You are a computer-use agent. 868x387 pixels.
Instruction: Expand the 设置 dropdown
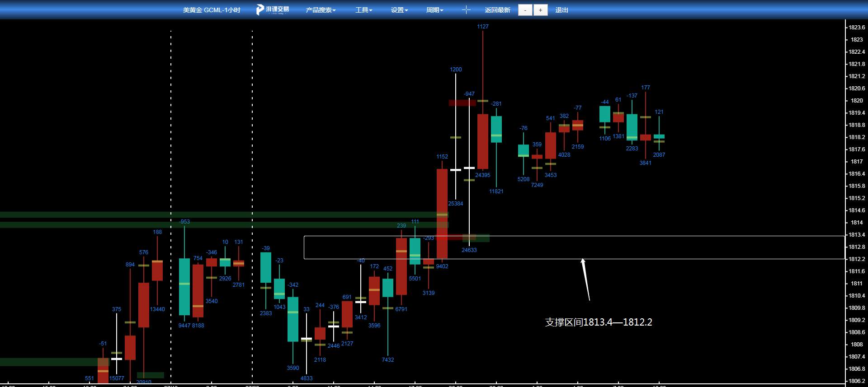click(x=399, y=10)
